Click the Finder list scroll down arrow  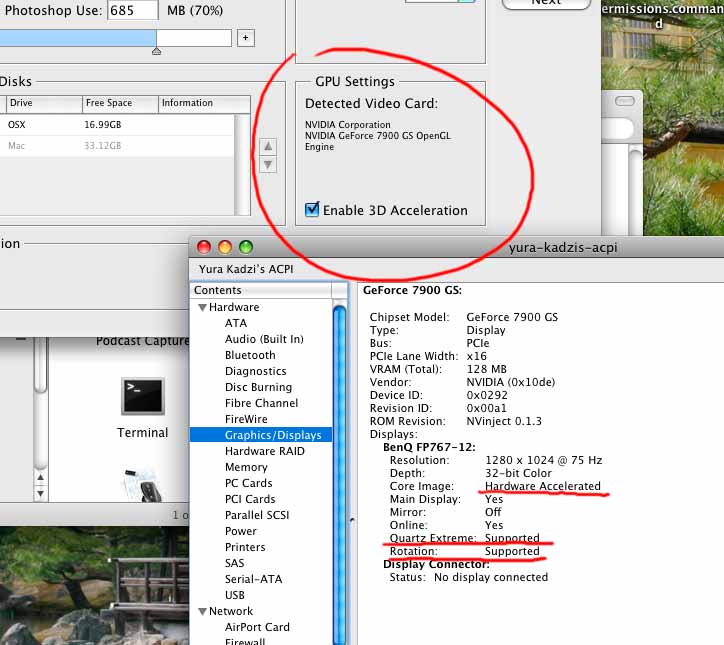point(41,494)
